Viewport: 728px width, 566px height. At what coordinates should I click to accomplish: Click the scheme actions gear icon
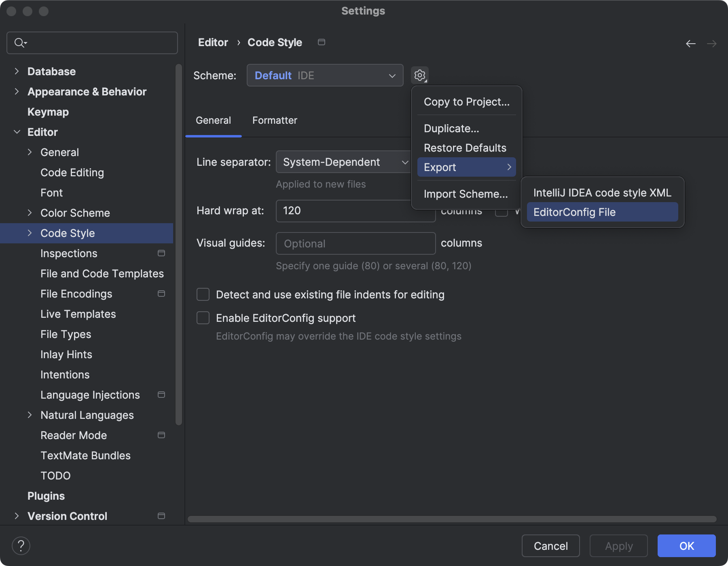(420, 75)
